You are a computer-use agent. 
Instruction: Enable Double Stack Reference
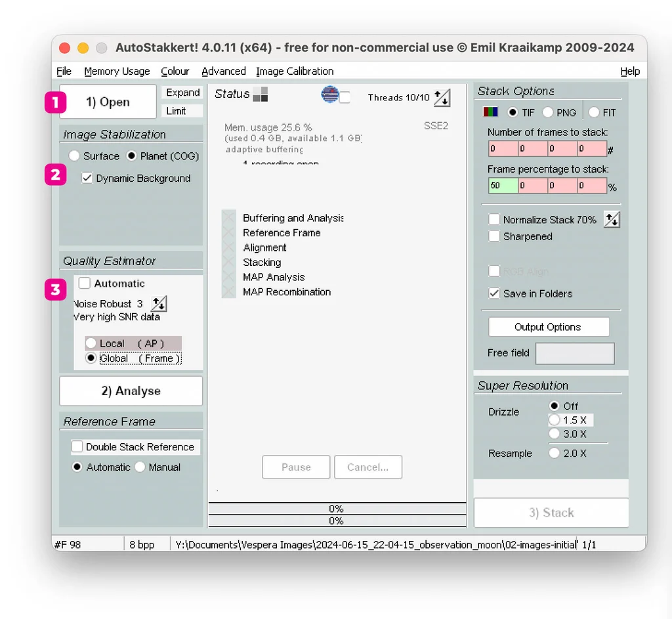pos(77,446)
